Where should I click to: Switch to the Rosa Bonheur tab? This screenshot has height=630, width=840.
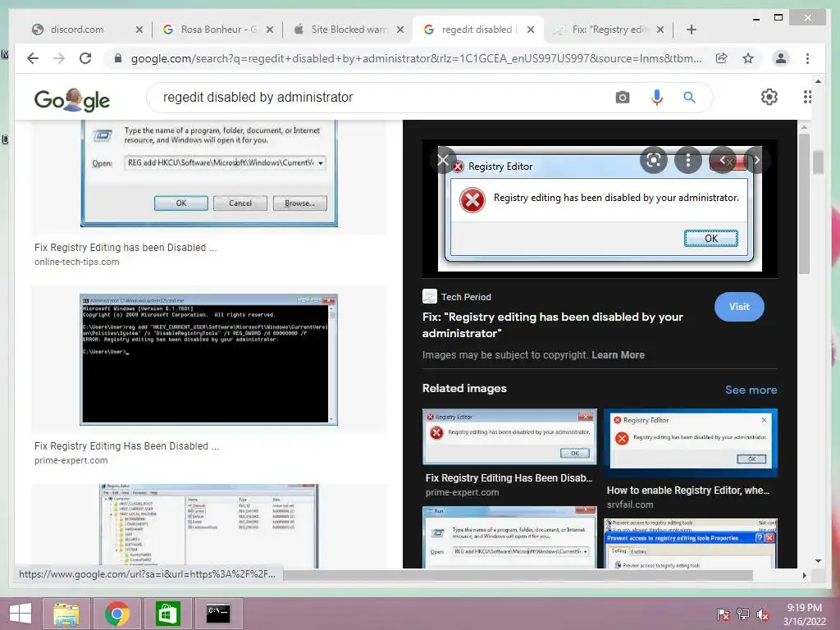point(217,30)
